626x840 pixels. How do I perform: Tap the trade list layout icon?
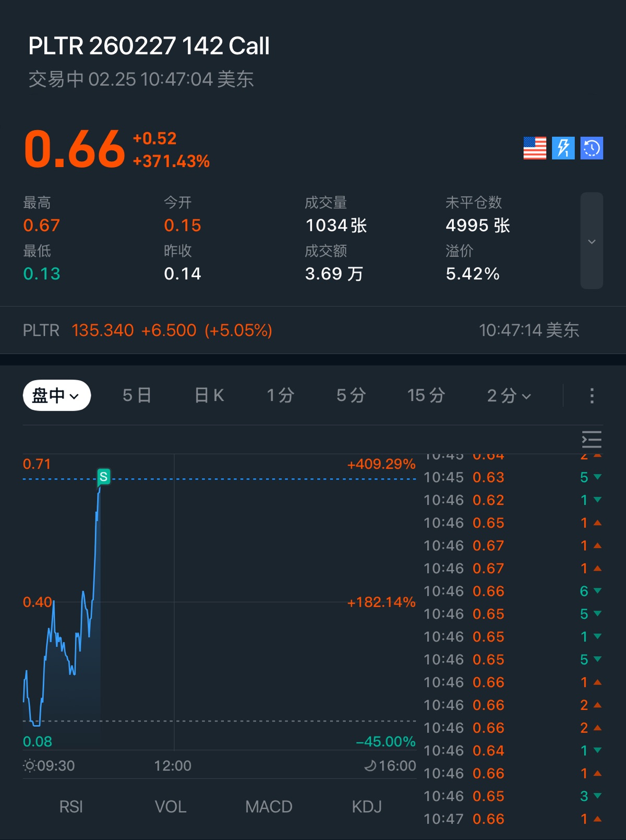click(592, 440)
